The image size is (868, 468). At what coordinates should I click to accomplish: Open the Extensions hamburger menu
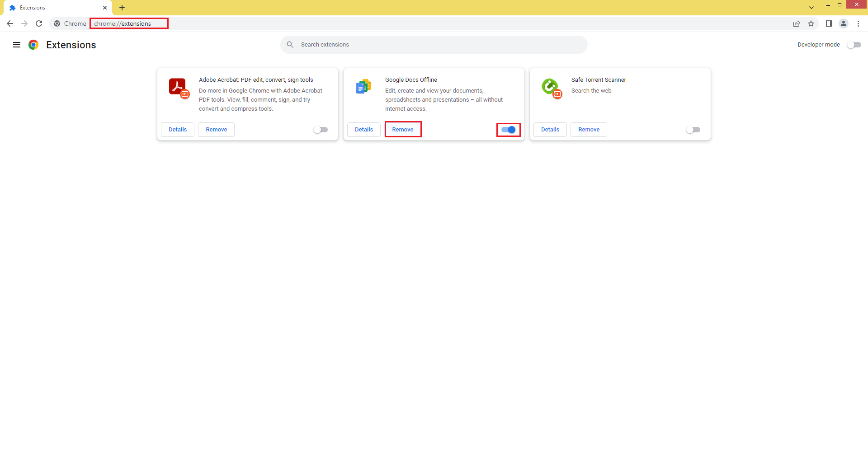tap(17, 45)
